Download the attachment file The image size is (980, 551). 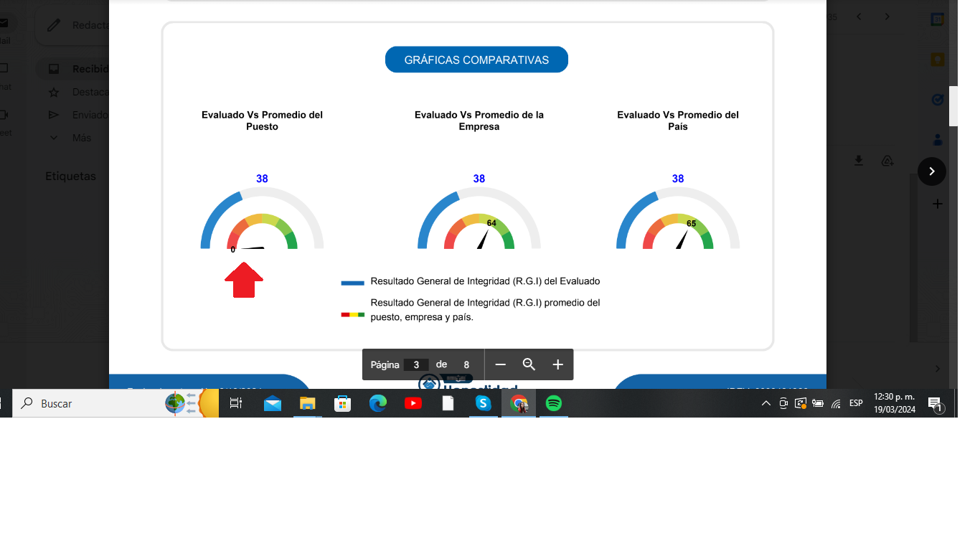[859, 161]
